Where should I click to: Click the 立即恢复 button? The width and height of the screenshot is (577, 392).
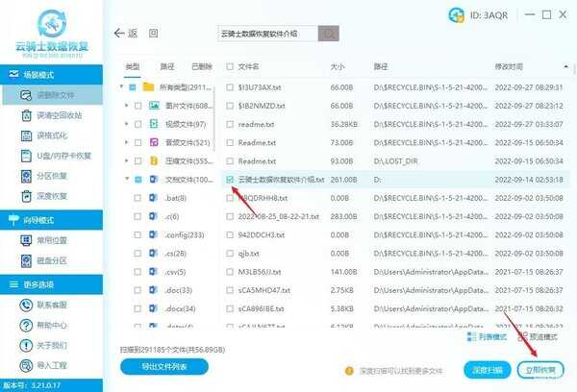pos(539,369)
